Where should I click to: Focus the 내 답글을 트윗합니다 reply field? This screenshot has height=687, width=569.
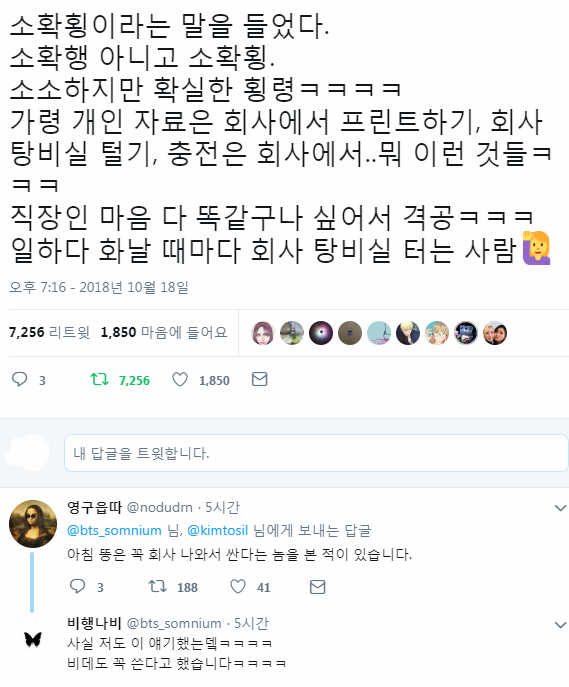coord(316,453)
